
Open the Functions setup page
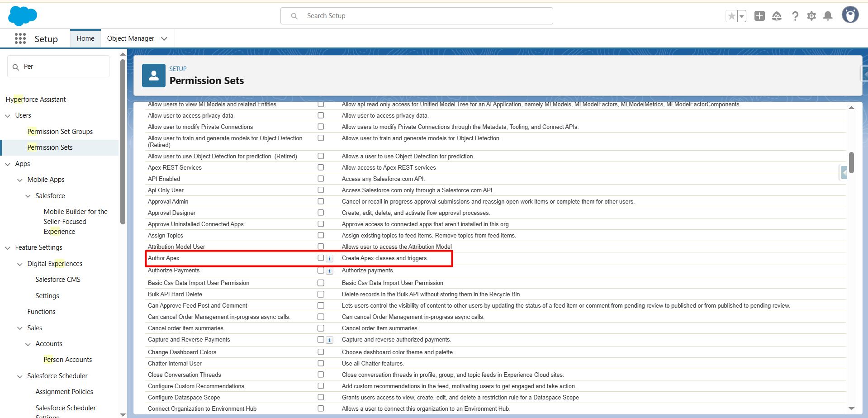coord(41,312)
